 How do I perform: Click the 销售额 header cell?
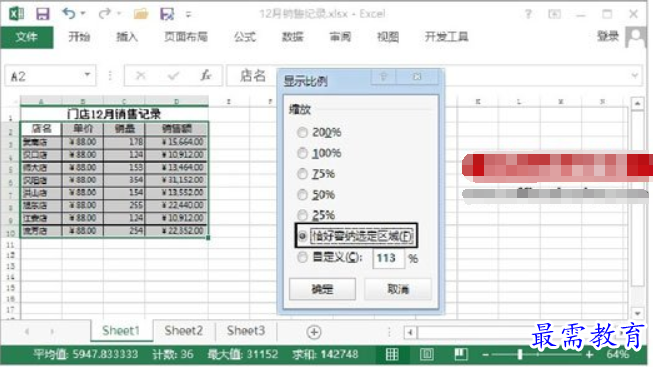[x=177, y=129]
